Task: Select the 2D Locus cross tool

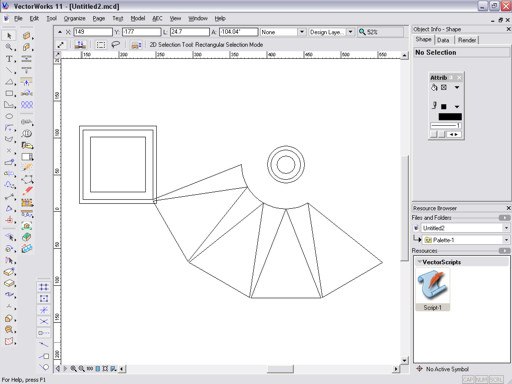Action: coord(9,151)
